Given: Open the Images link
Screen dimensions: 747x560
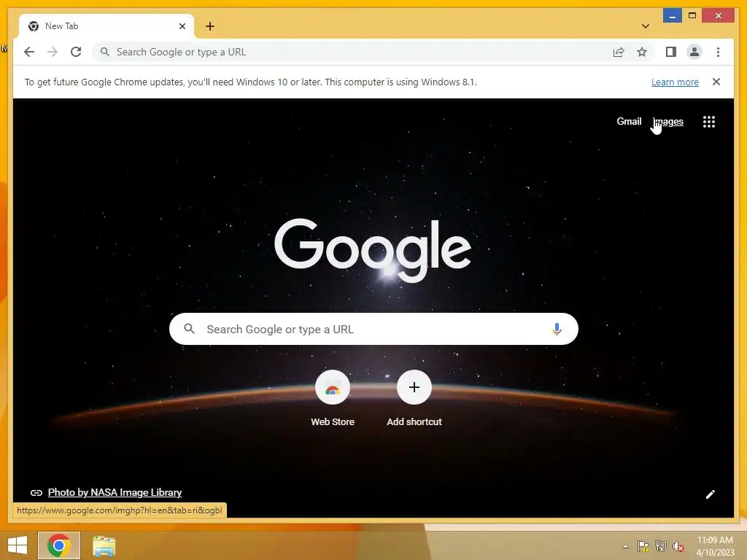Looking at the screenshot, I should (x=668, y=122).
